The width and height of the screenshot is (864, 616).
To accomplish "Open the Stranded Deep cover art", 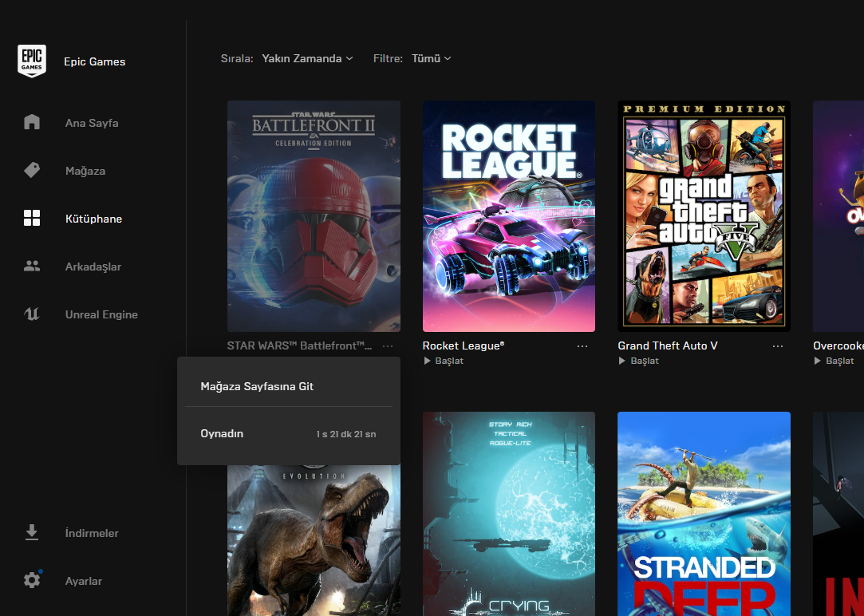I will [704, 514].
